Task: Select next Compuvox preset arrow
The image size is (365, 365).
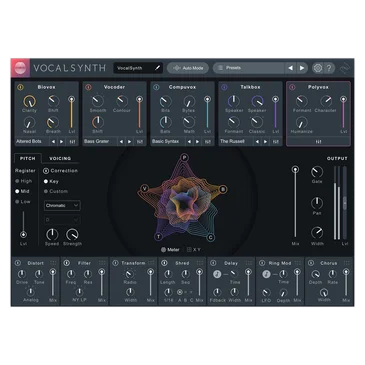Action: pos(198,142)
